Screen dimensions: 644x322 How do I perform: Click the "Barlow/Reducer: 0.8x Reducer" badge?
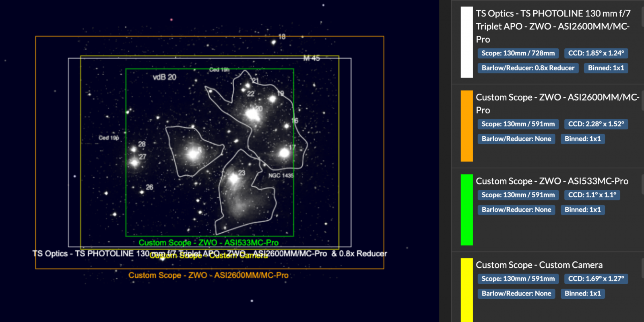coord(528,68)
